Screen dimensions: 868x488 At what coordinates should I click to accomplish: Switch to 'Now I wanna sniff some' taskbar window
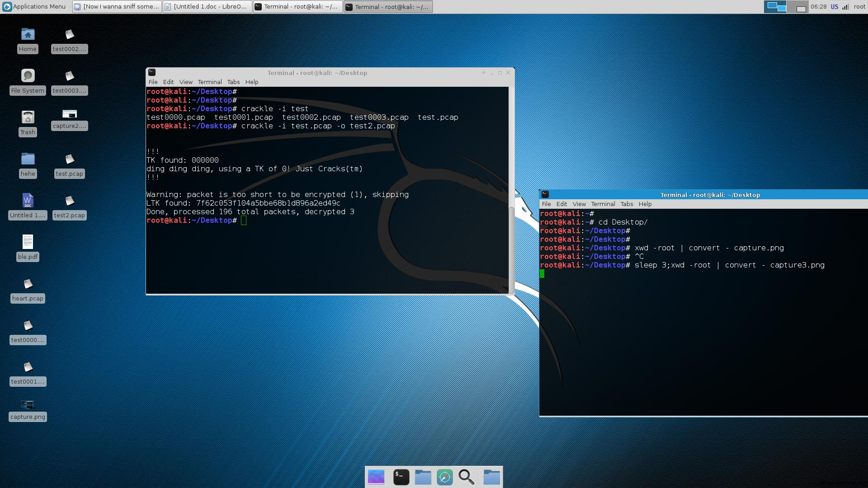[117, 7]
